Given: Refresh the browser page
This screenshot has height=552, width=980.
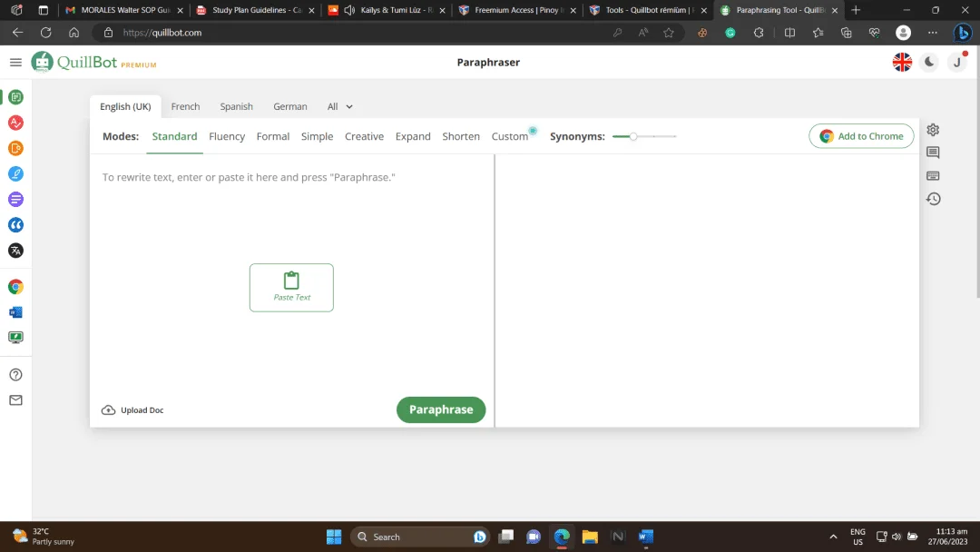Looking at the screenshot, I should point(45,33).
